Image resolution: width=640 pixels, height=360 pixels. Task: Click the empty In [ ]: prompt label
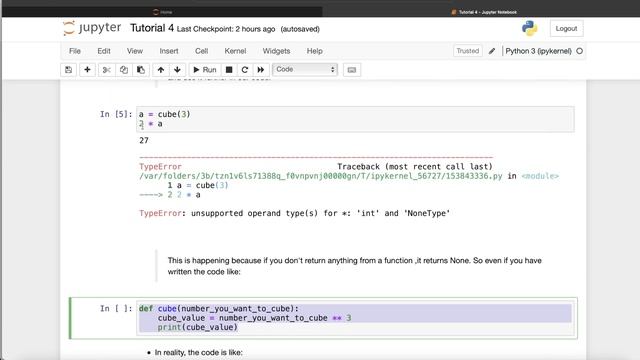pos(116,309)
